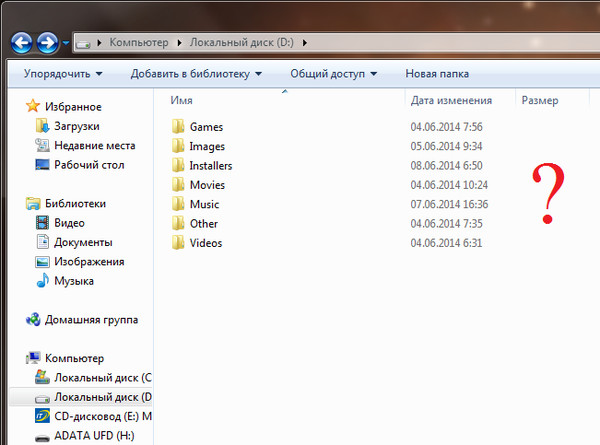The height and width of the screenshot is (445, 600).
Task: Select Компьютер in the address bar path
Action: point(139,42)
